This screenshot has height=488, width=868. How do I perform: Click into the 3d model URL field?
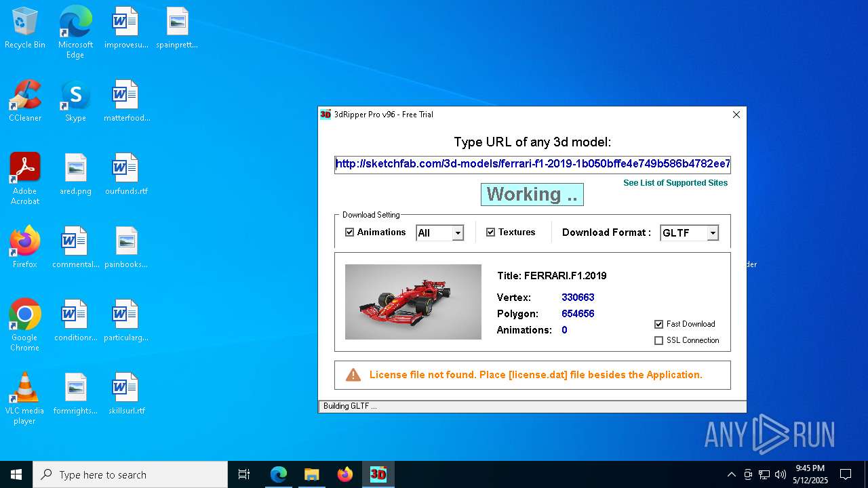(532, 164)
